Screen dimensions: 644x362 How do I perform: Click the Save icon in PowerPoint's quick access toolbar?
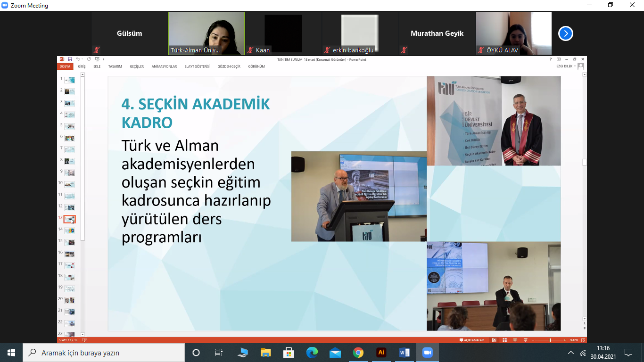(70, 59)
